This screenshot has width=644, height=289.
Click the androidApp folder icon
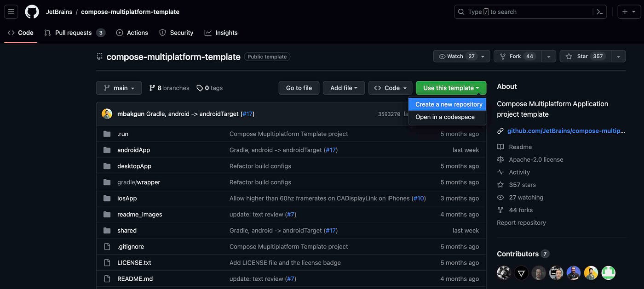tap(107, 150)
